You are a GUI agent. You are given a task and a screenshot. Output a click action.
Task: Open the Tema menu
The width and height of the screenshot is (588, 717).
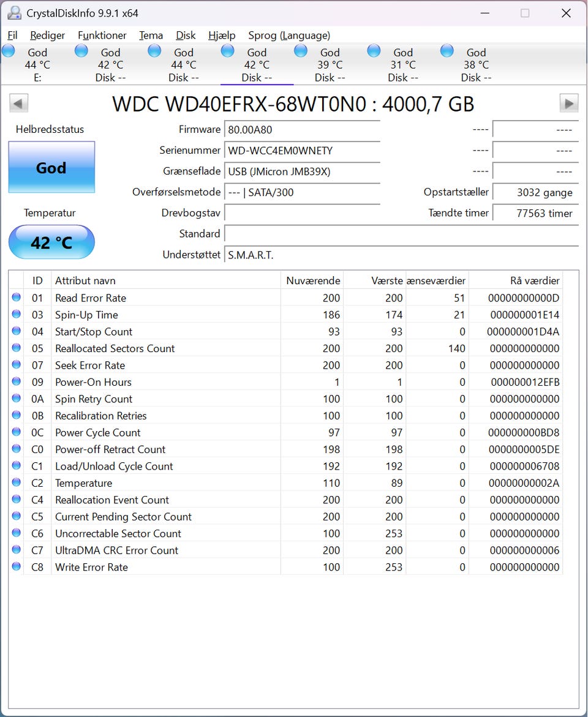151,36
